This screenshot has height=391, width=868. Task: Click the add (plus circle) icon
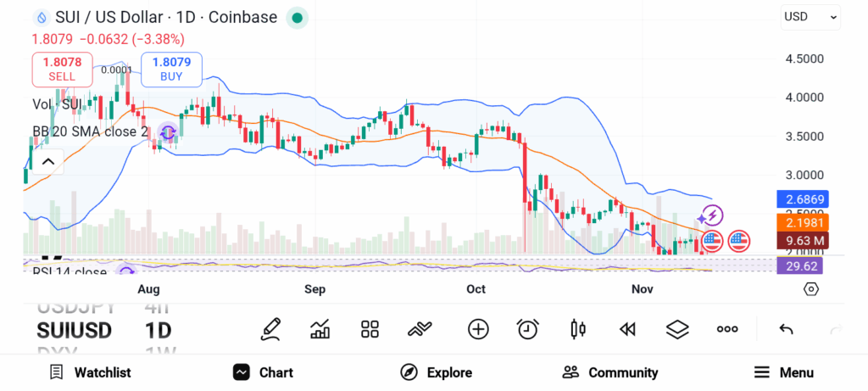(478, 329)
